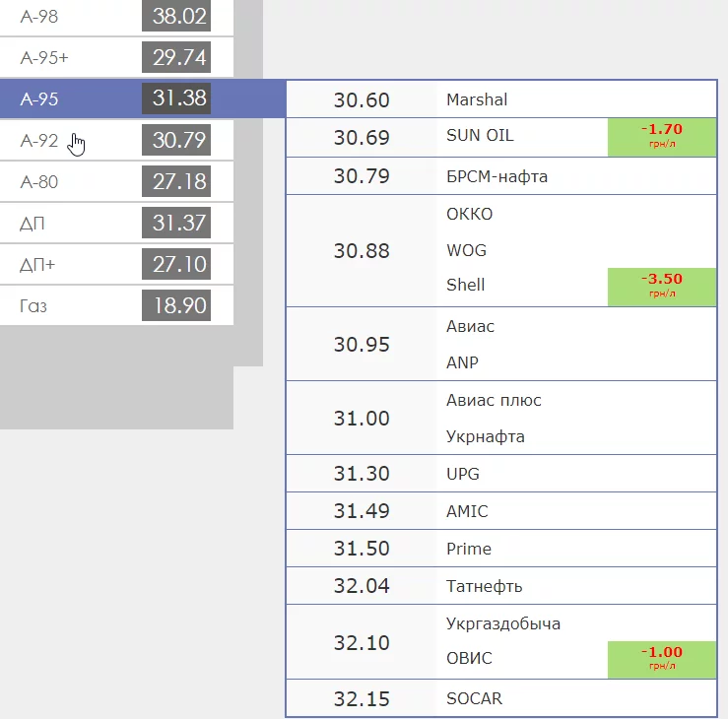Click the Shell -3.50 discount badge
The height and width of the screenshot is (719, 728).
661,287
